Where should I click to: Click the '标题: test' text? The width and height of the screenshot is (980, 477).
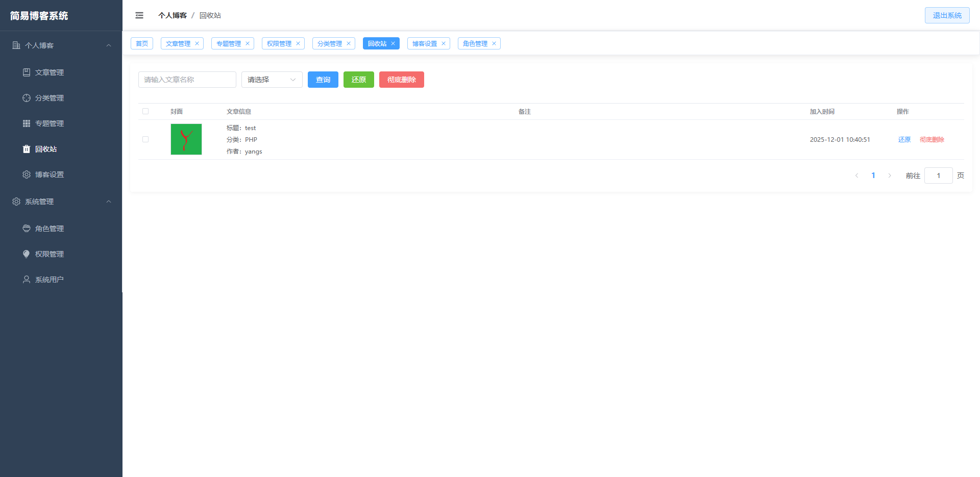241,128
